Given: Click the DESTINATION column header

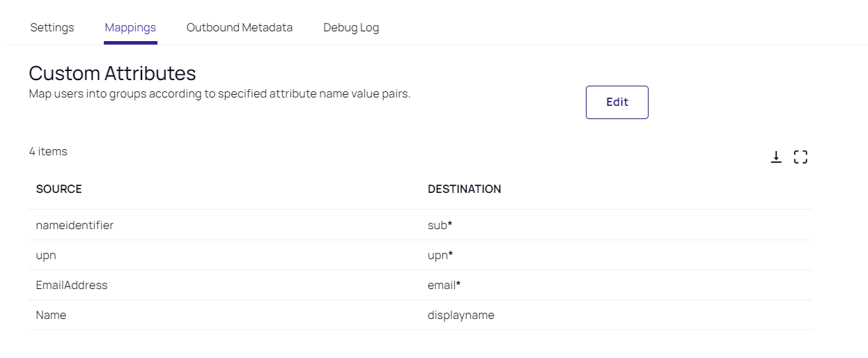Looking at the screenshot, I should (464, 189).
